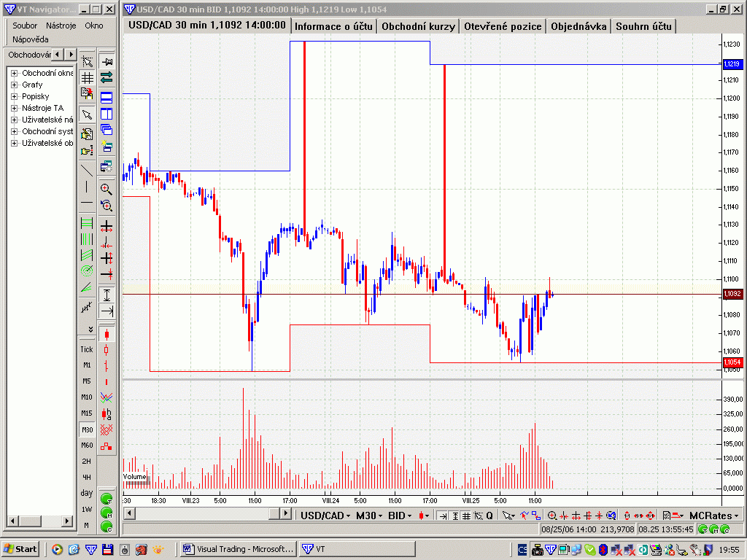Open the USD/CAD symbol dropdown

coord(325,516)
